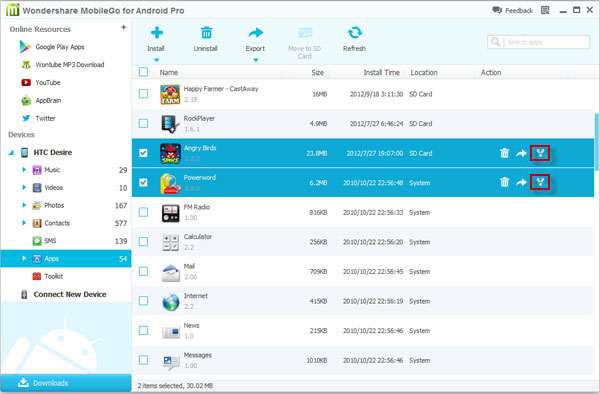The image size is (600, 394).
Task: Uninstall Powerword via row trash icon
Action: (504, 182)
